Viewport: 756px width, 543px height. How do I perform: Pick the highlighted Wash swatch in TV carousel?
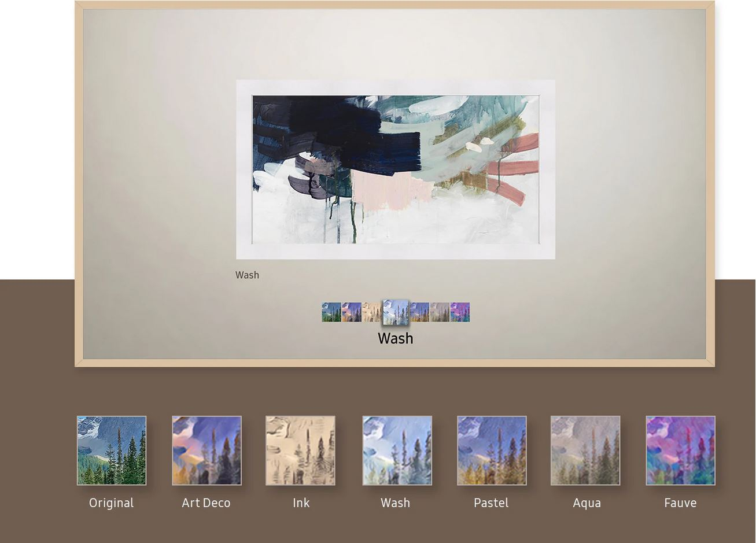396,312
